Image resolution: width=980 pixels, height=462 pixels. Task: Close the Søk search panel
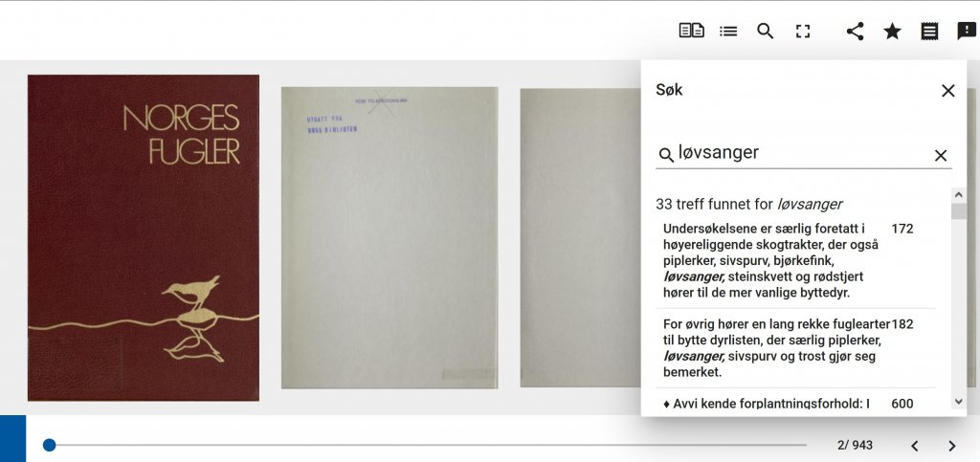pos(948,91)
